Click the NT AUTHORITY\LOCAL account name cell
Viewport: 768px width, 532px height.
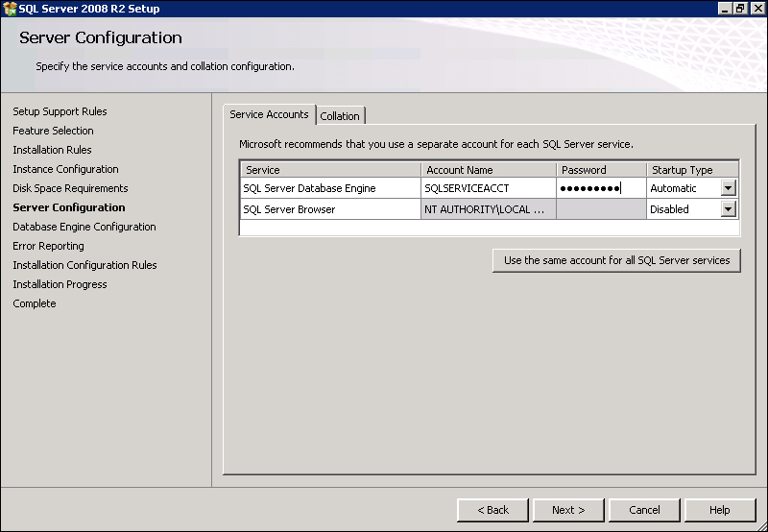[489, 209]
